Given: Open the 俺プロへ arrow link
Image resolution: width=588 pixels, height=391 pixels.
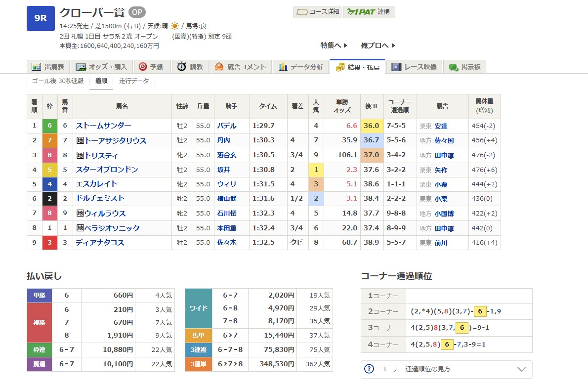Looking at the screenshot, I should click(x=378, y=45).
